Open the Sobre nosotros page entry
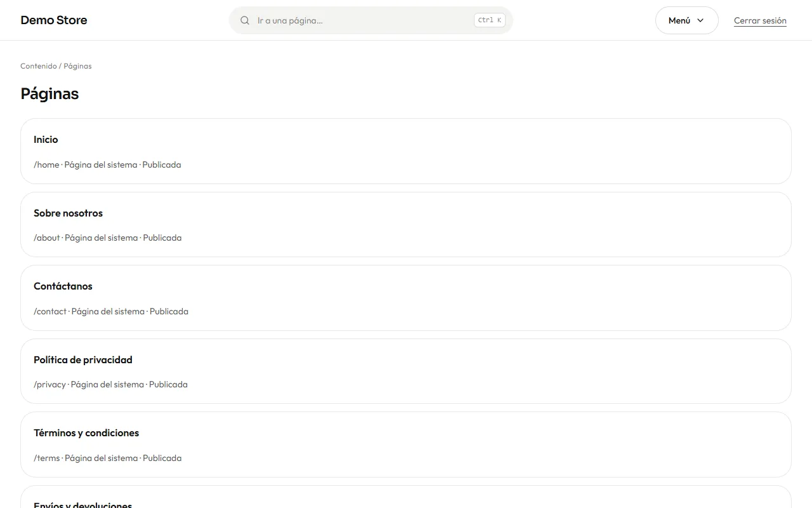812x508 pixels. point(406,224)
